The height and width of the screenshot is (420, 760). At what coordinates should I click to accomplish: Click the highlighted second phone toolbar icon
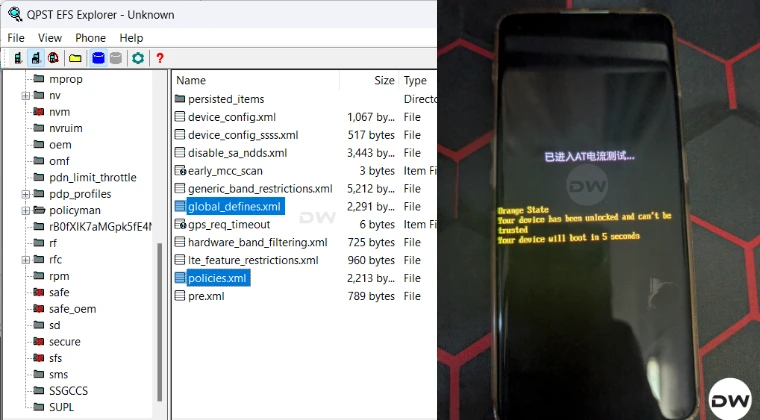pyautogui.click(x=34, y=58)
